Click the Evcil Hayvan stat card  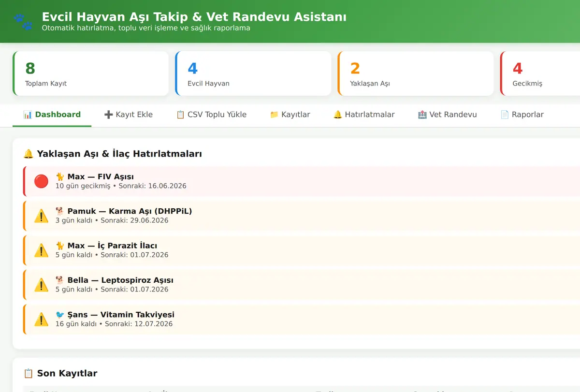point(253,73)
